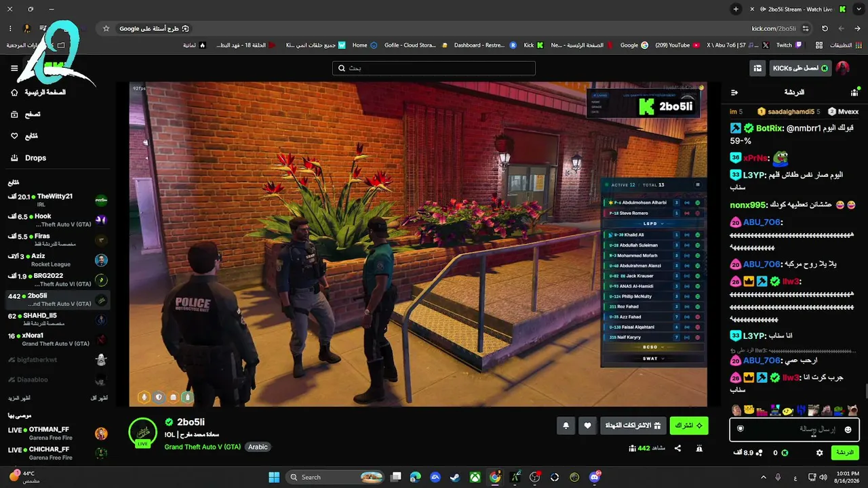Click the Get KICKs button
Viewport: 868px width, 488px height.
(x=800, y=68)
